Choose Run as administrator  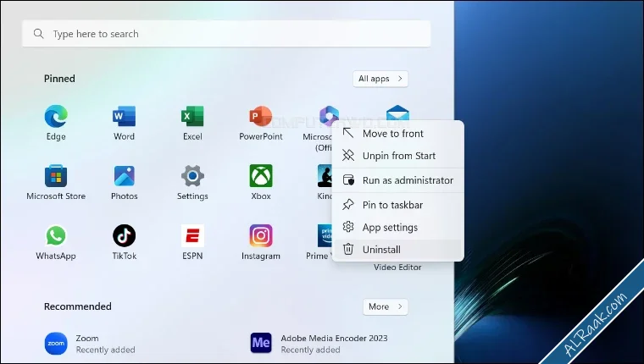pos(397,180)
